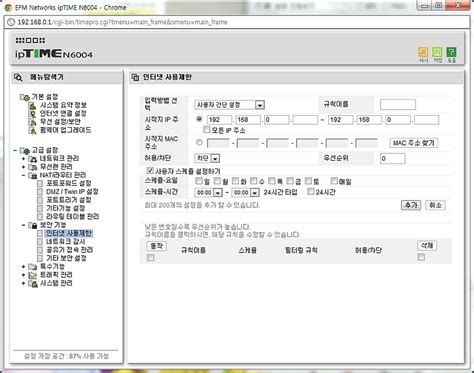
Task: Click the browser address bar URL
Action: 122,22
